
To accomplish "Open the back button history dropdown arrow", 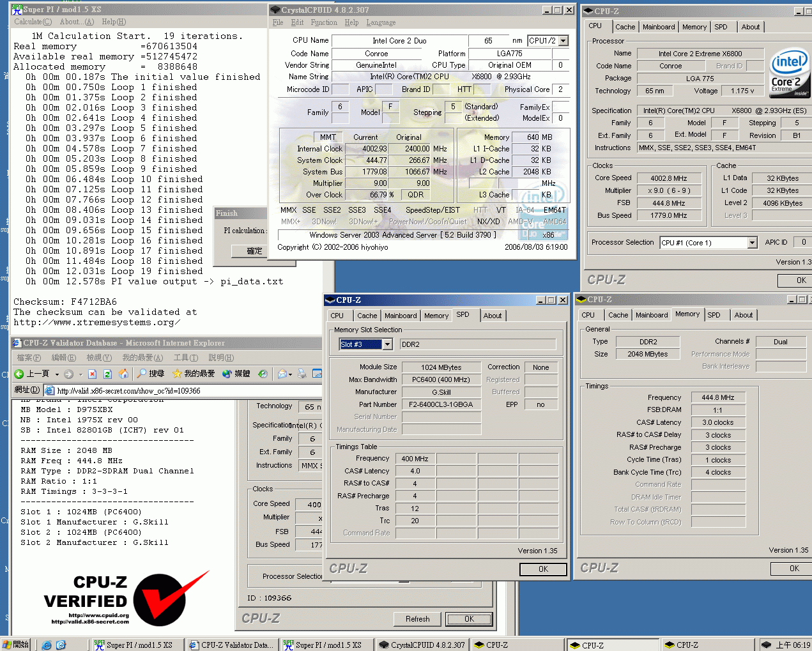I will point(57,374).
